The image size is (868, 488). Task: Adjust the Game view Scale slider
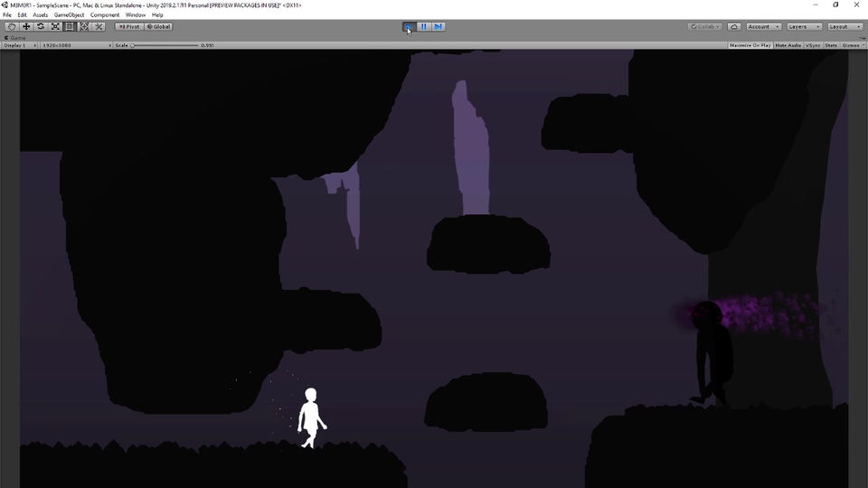(165, 45)
